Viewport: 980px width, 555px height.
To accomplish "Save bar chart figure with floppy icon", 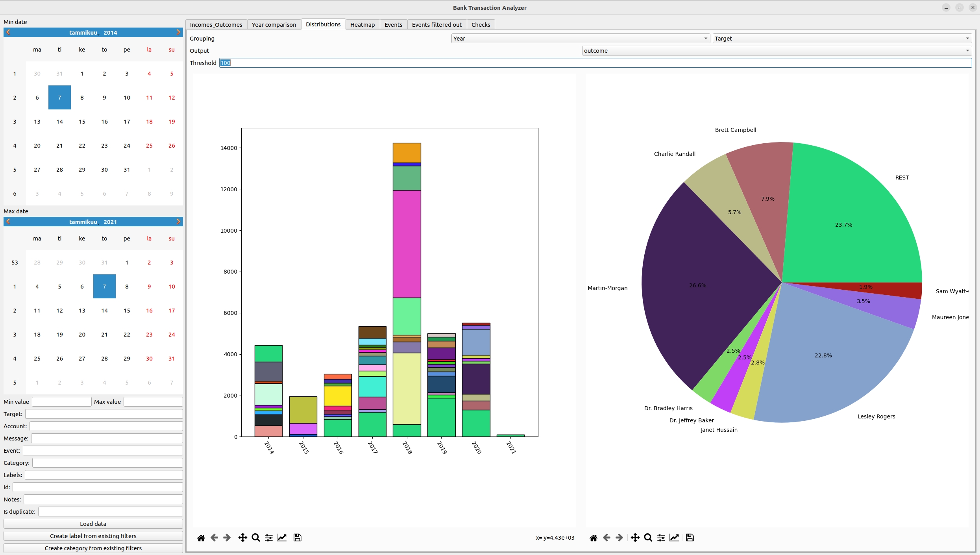I will click(298, 538).
